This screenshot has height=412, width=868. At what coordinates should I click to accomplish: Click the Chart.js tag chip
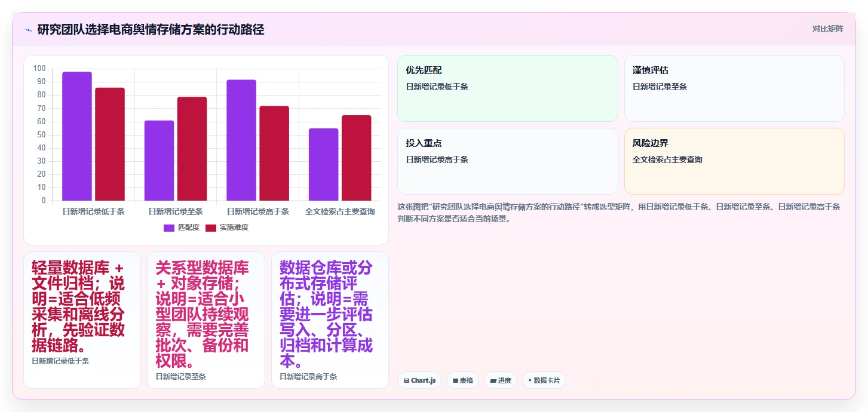[x=419, y=380]
